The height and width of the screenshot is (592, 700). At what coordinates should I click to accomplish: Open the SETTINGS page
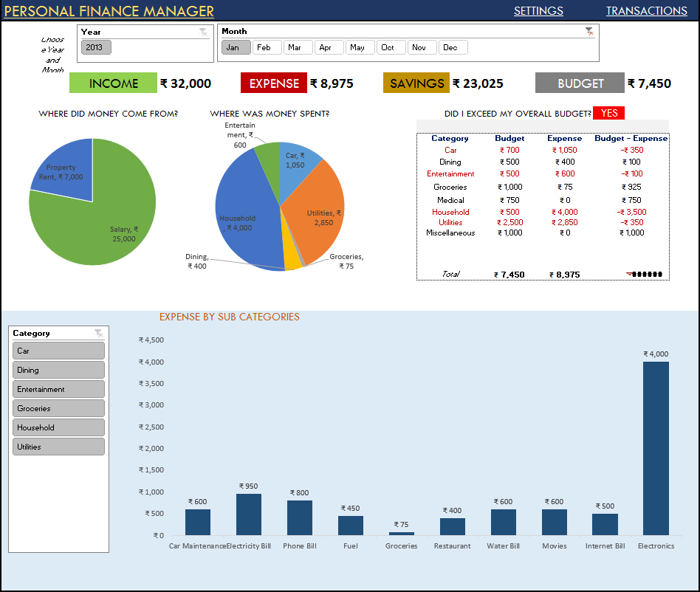pyautogui.click(x=538, y=11)
